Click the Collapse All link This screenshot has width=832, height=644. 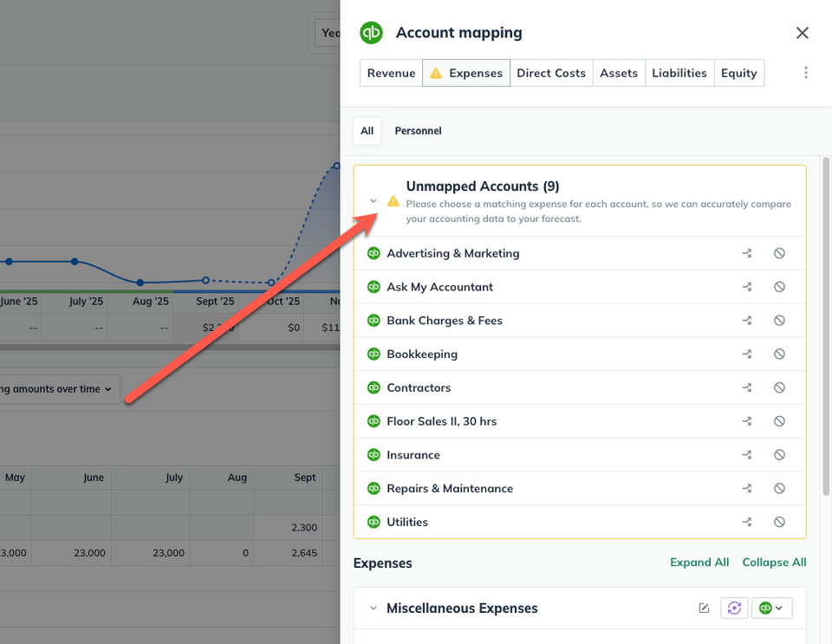[774, 563]
